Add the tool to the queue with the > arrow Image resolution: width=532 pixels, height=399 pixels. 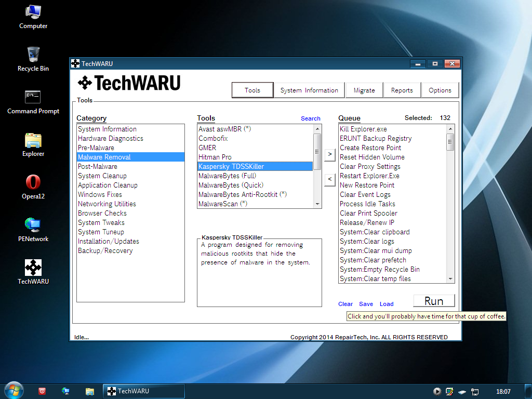click(330, 154)
